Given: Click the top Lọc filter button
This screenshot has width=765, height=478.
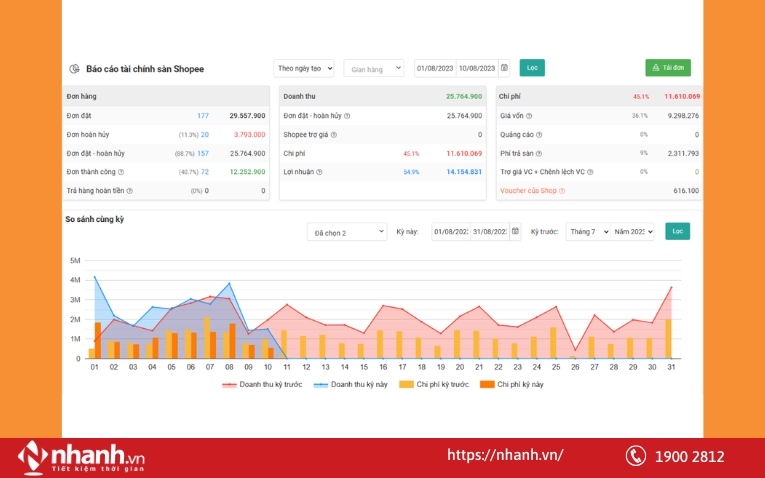Looking at the screenshot, I should [532, 68].
